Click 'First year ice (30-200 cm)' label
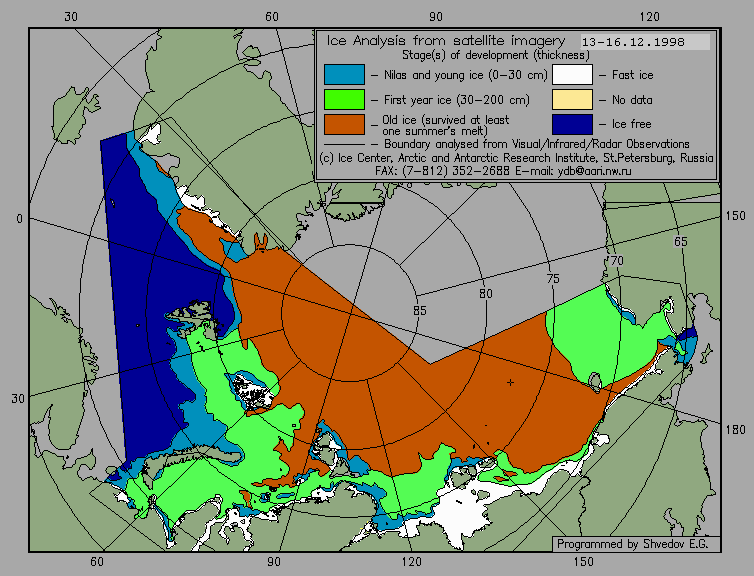 coord(456,100)
